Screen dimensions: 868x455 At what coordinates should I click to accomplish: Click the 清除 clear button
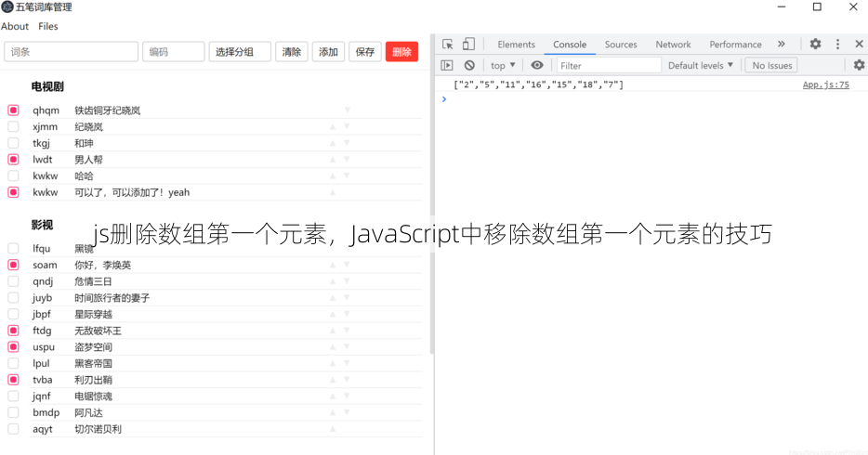(x=292, y=52)
